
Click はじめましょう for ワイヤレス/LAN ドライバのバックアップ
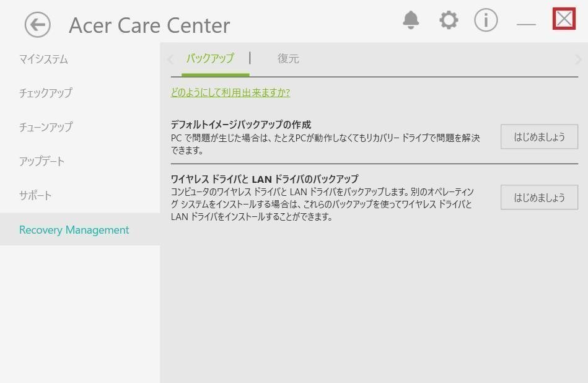click(x=539, y=197)
